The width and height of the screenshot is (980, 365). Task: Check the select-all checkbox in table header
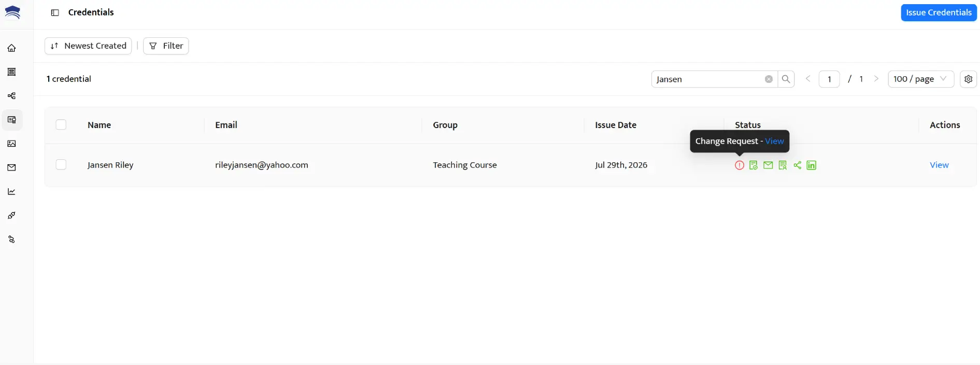[61, 125]
